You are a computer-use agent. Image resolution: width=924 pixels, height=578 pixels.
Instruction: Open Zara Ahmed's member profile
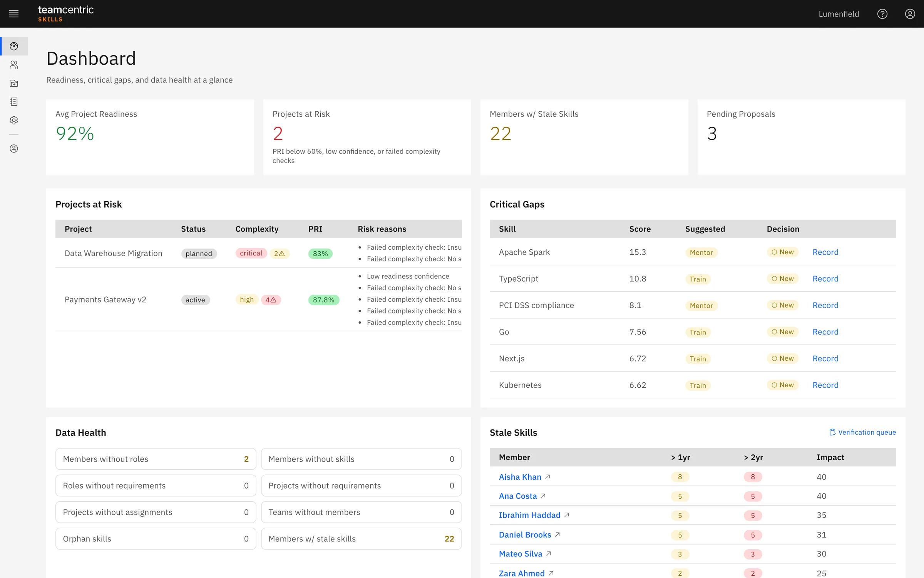(x=522, y=573)
